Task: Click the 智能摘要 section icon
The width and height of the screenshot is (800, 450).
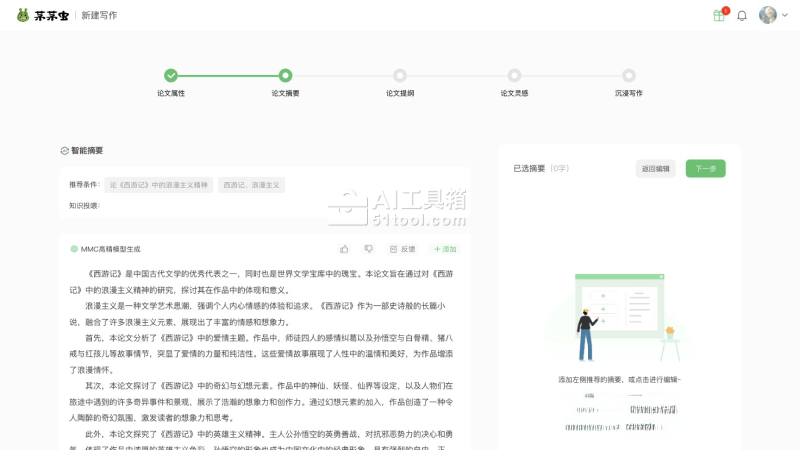Action: pos(65,151)
